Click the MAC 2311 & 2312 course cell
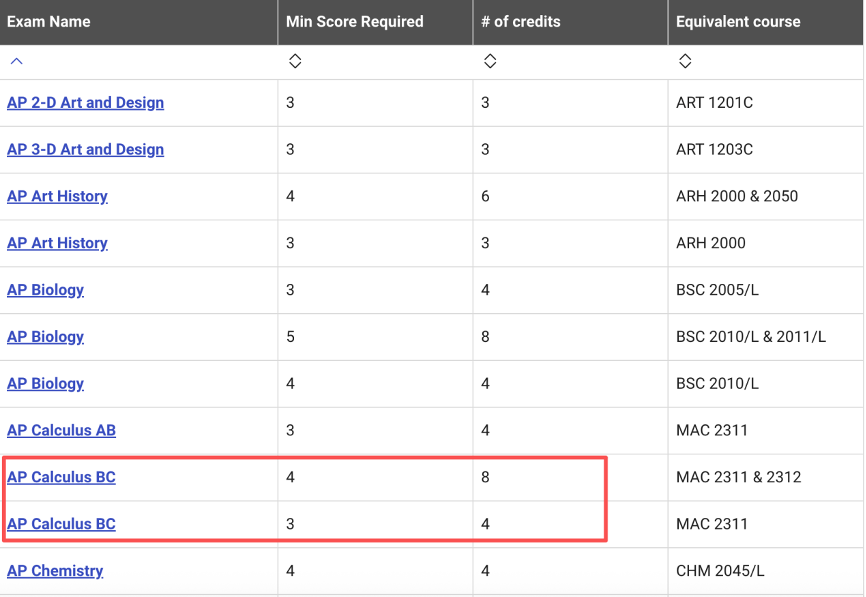This screenshot has width=866, height=597. (738, 478)
